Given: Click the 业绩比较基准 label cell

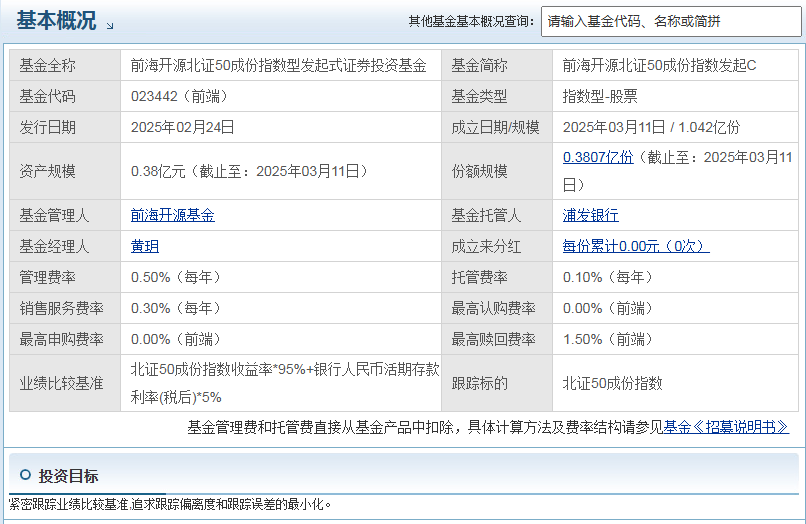Looking at the screenshot, I should (65, 383).
